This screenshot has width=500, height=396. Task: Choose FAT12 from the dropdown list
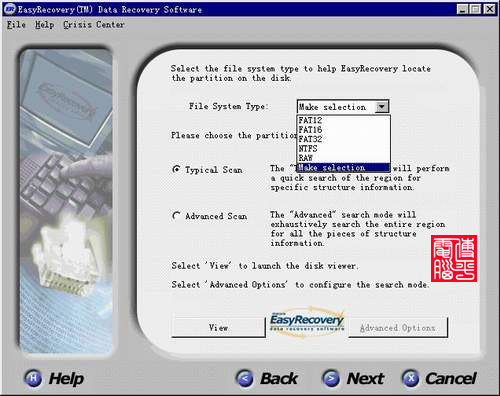pyautogui.click(x=343, y=120)
